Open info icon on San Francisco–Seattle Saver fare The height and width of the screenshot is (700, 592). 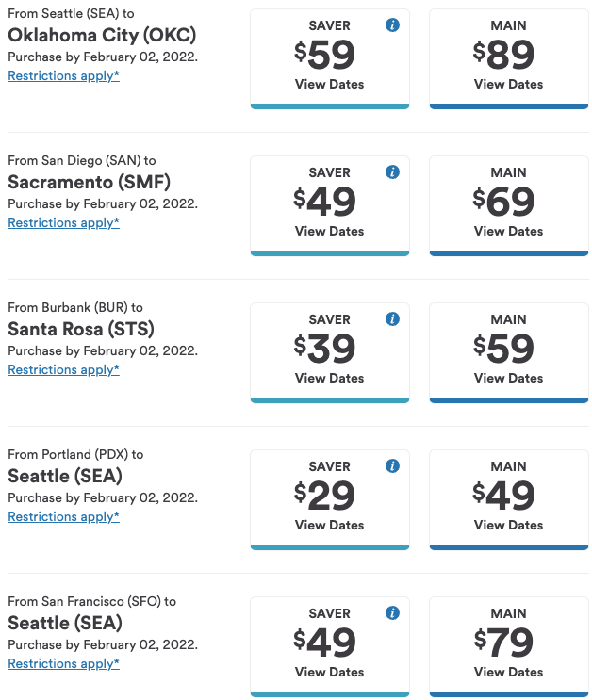coord(392,612)
